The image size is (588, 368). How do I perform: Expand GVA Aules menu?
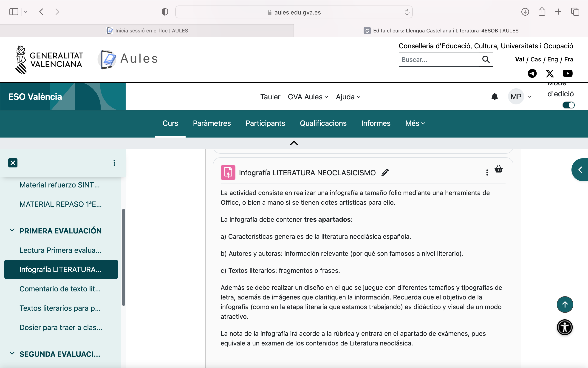(308, 97)
